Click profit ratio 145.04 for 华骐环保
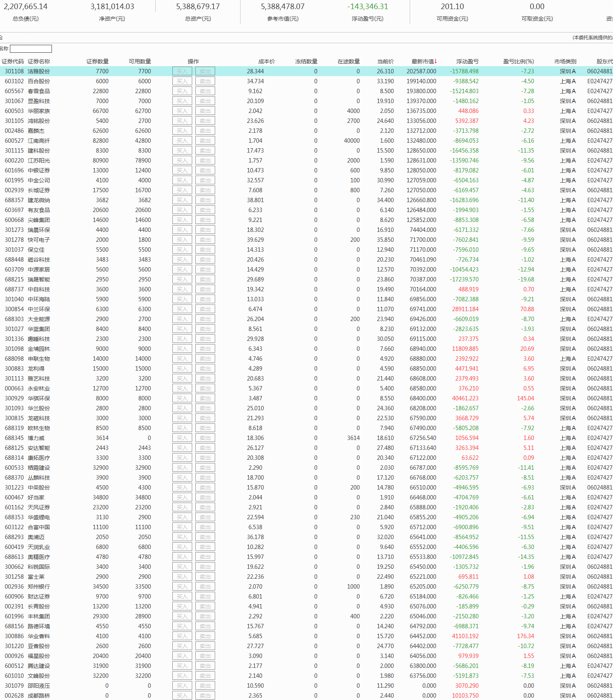The image size is (613, 700). click(525, 398)
